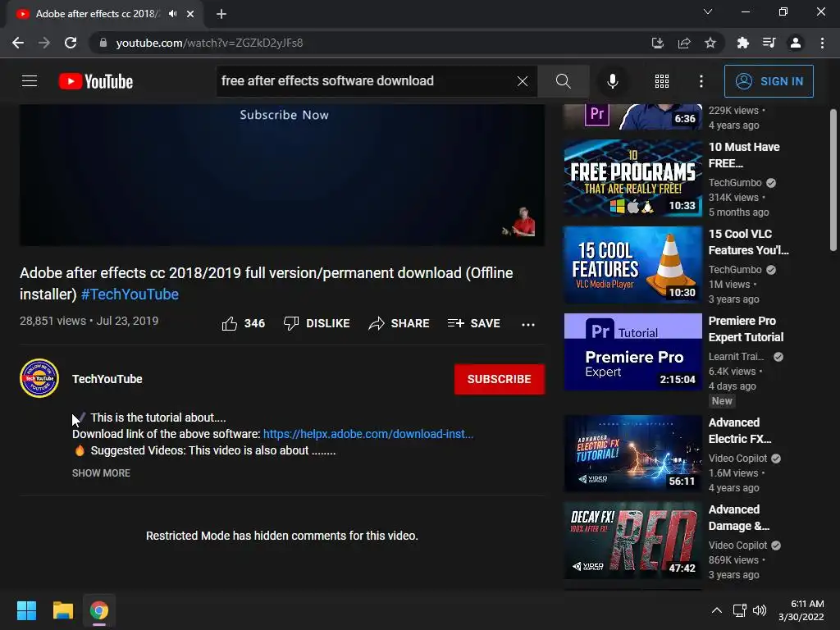The image size is (840, 630).
Task: Open Advanced Electric FX Tutorial thumbnail
Action: pyautogui.click(x=632, y=453)
